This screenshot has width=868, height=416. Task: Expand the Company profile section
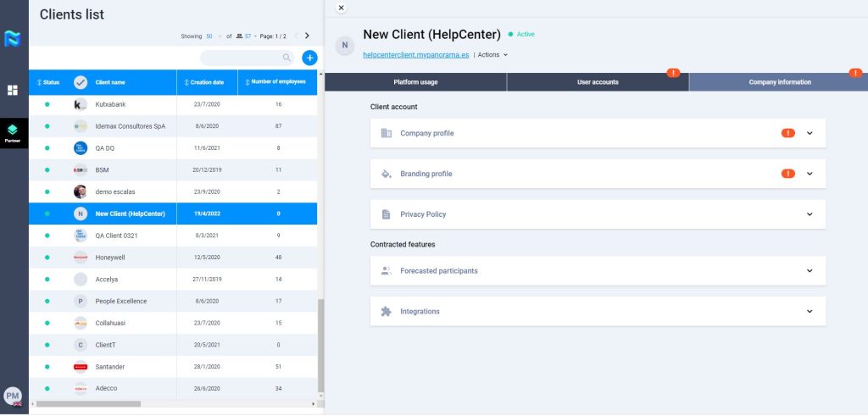tap(810, 133)
